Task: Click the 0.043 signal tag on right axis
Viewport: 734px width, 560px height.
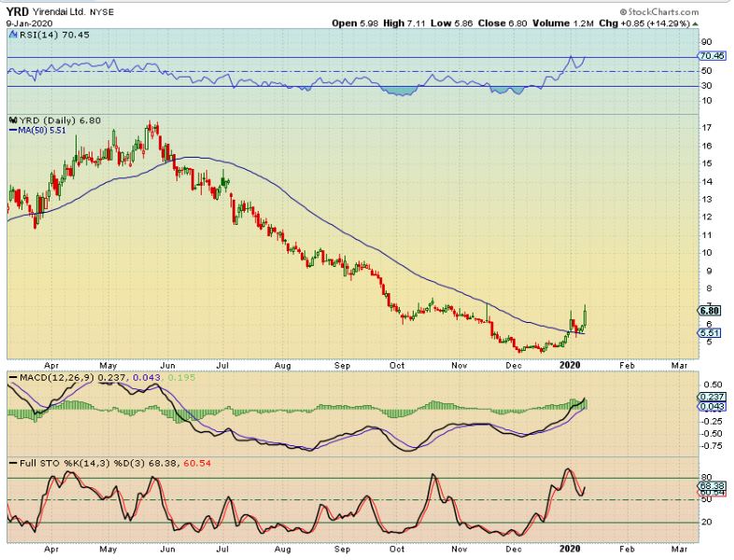Action: click(712, 407)
